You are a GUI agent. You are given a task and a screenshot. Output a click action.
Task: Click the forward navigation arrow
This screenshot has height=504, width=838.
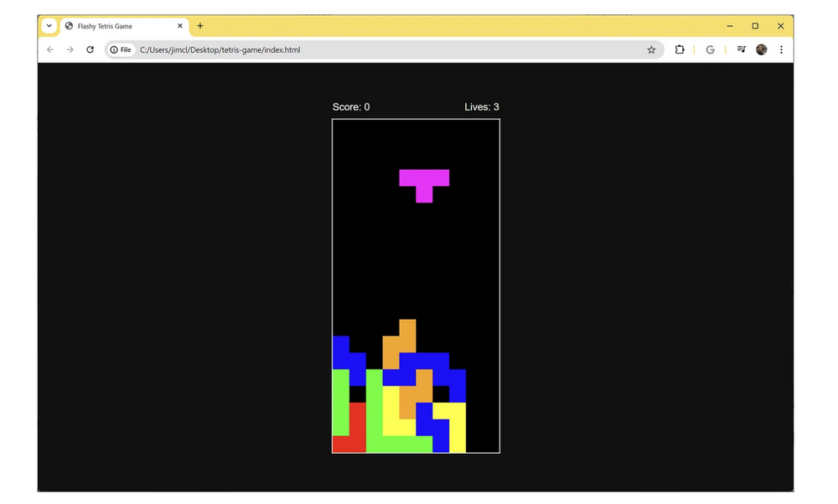pos(70,50)
